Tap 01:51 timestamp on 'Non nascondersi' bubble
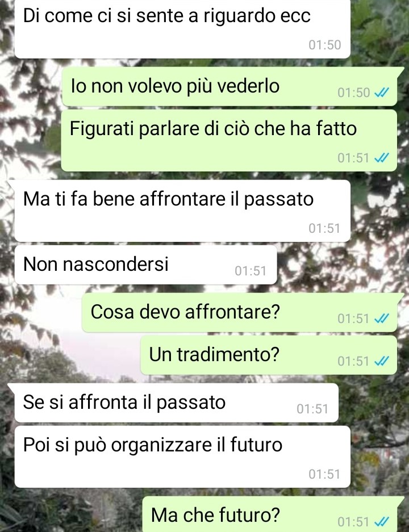Screen dimensions: 409x532 251,271
